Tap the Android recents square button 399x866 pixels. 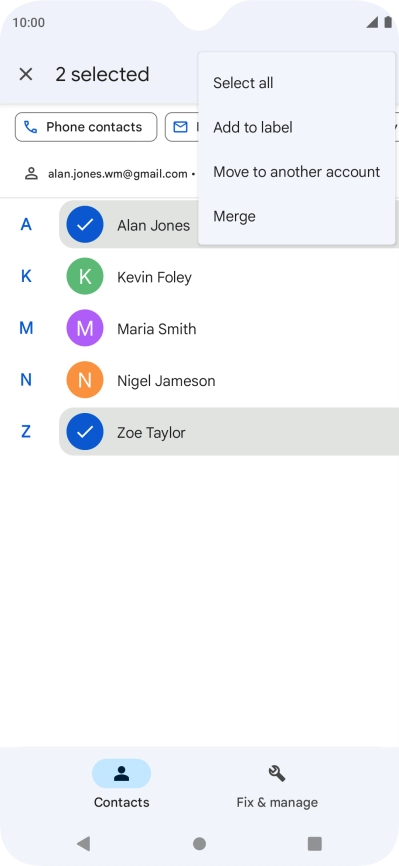click(x=314, y=843)
